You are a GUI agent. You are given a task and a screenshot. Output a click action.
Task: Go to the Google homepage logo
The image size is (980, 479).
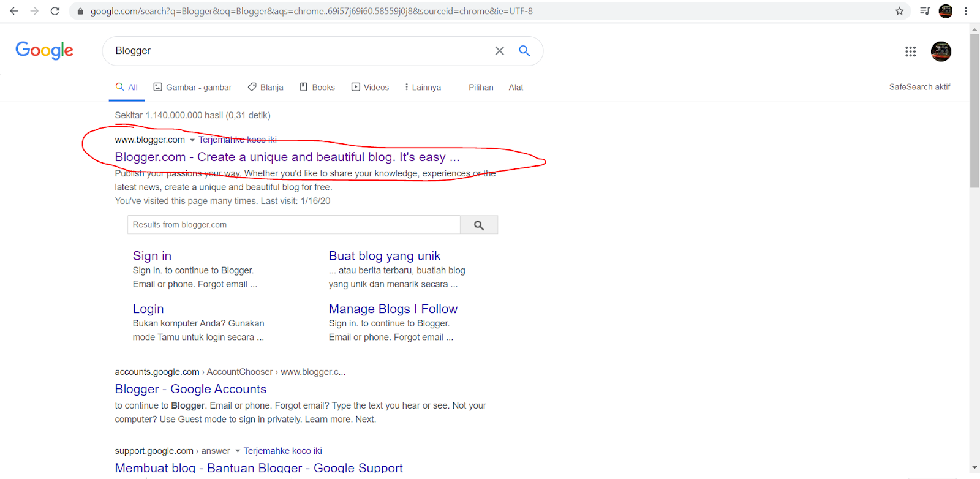44,50
